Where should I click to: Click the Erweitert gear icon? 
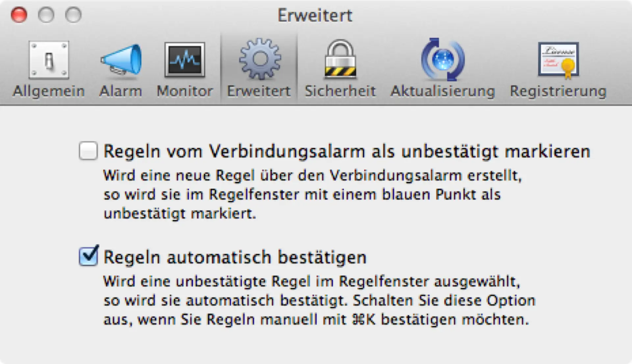[260, 59]
